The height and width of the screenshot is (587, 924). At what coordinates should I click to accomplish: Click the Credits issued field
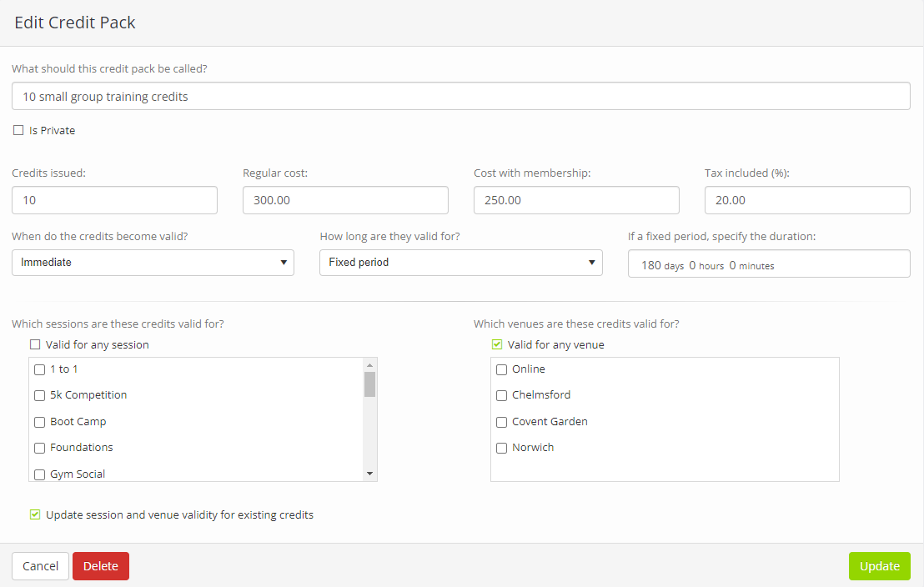(x=114, y=200)
